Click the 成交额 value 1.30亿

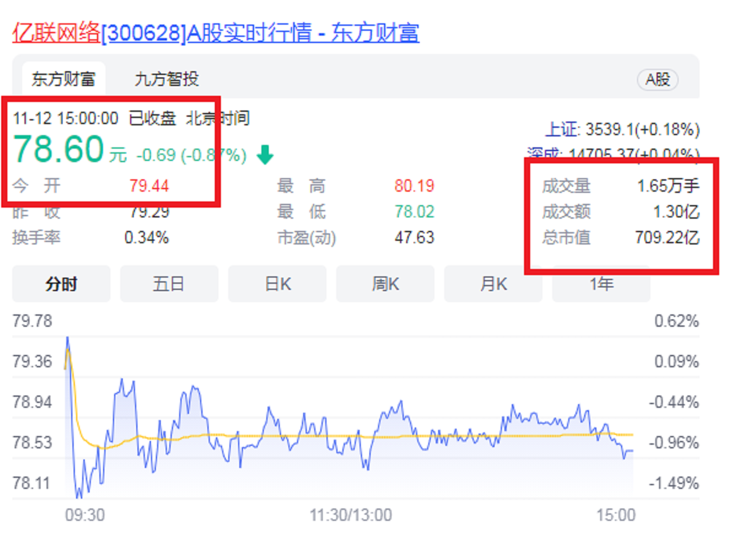676,212
